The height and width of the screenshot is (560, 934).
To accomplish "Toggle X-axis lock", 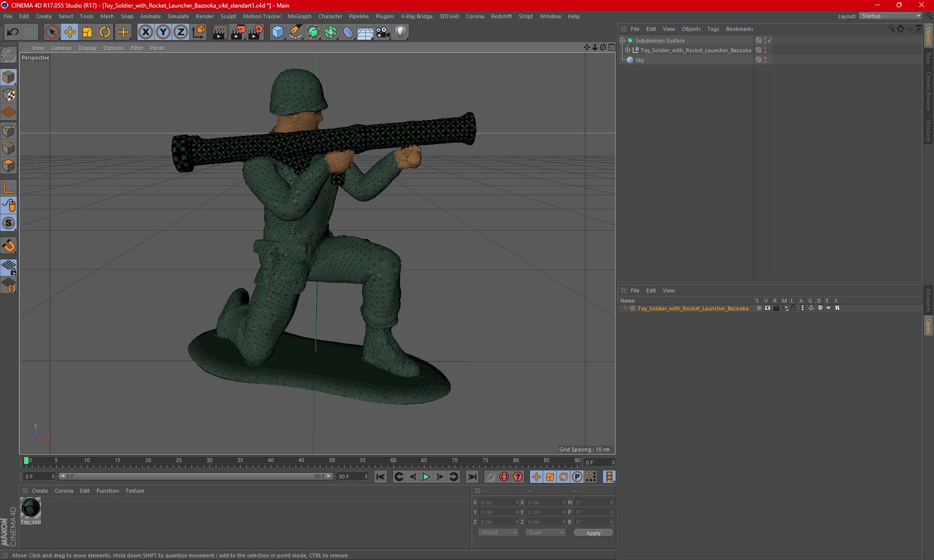I will (x=146, y=32).
